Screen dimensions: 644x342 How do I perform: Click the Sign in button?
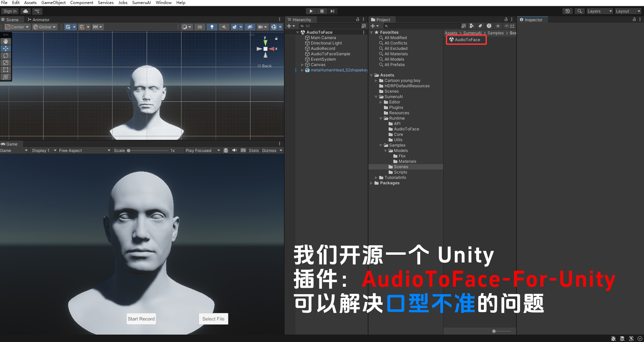point(10,11)
